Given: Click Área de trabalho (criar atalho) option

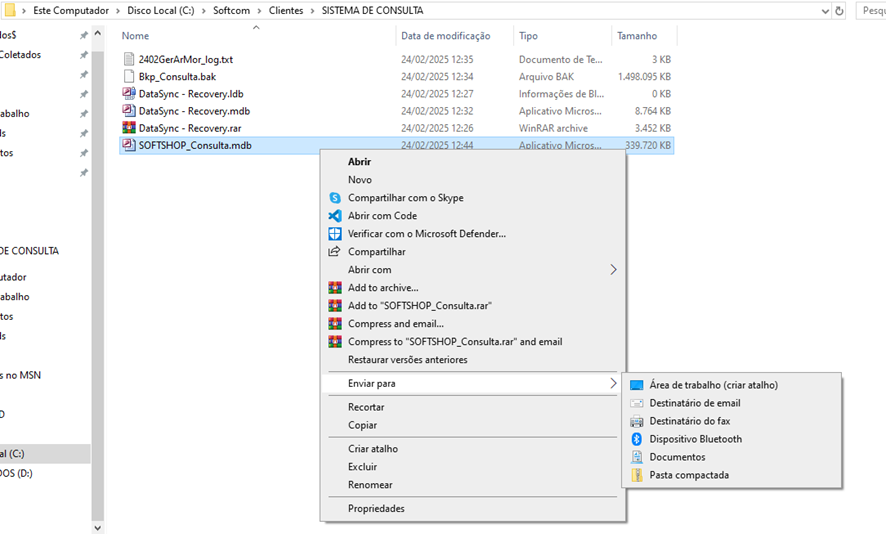Looking at the screenshot, I should click(713, 385).
